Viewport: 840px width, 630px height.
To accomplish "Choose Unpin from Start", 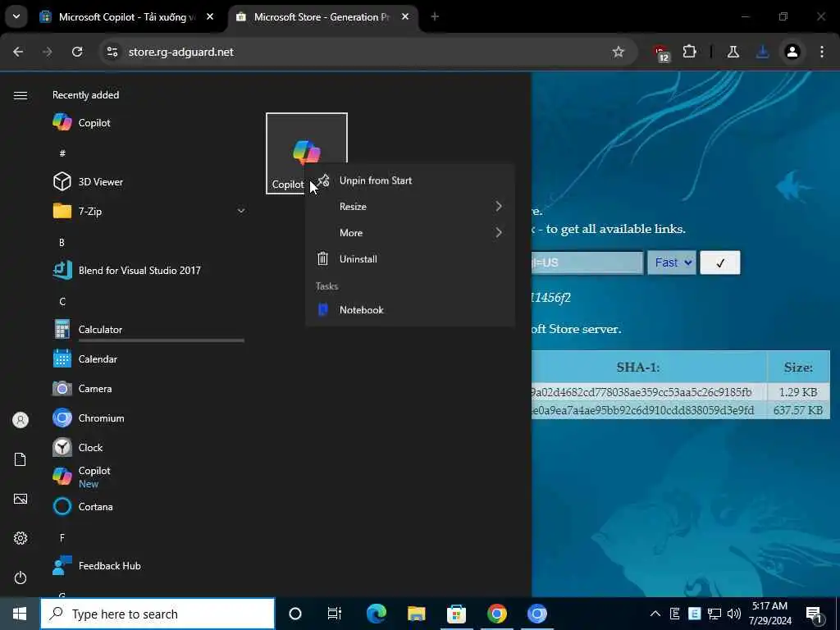I will point(410,180).
